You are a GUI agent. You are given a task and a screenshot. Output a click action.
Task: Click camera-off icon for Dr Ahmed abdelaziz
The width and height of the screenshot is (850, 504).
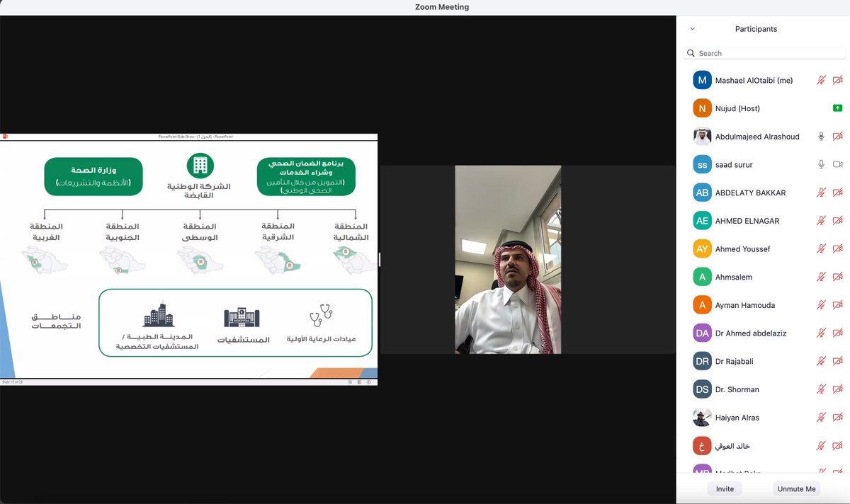(x=837, y=333)
